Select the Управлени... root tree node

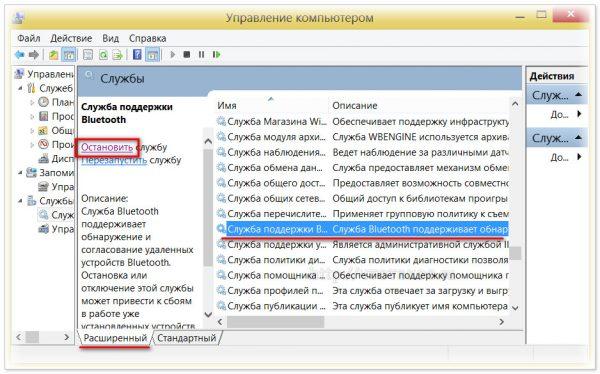click(44, 74)
